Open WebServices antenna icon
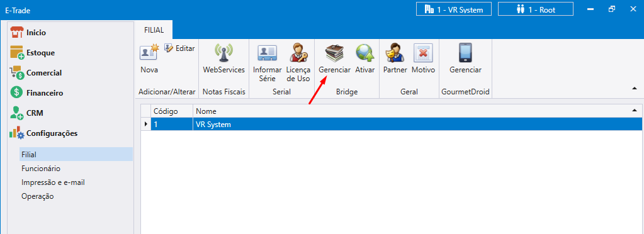Viewport: 644px width, 234px height. click(224, 53)
